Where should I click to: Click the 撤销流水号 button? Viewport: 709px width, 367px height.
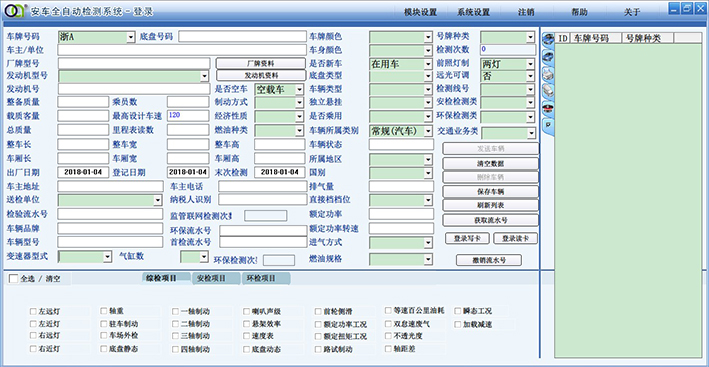coord(489,260)
